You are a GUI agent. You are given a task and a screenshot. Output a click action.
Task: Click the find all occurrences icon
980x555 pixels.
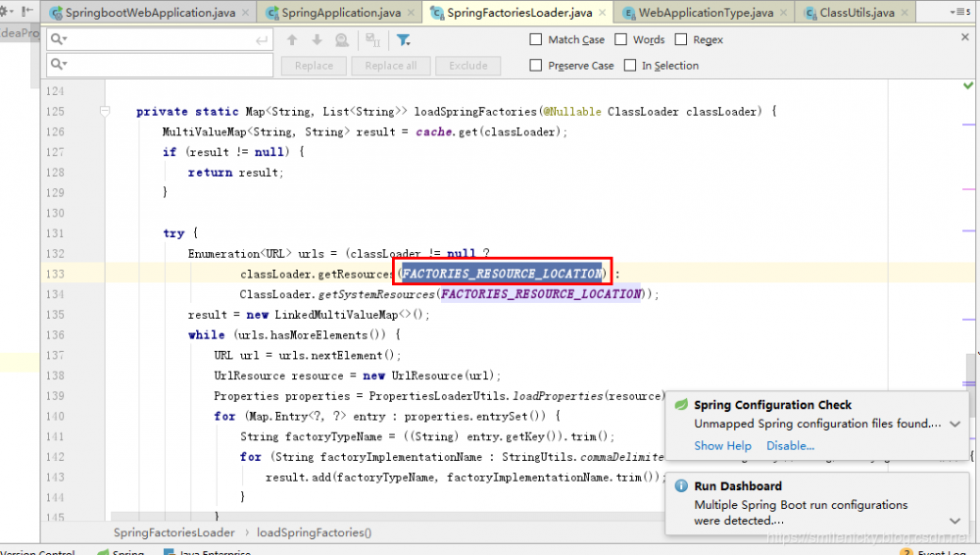341,40
